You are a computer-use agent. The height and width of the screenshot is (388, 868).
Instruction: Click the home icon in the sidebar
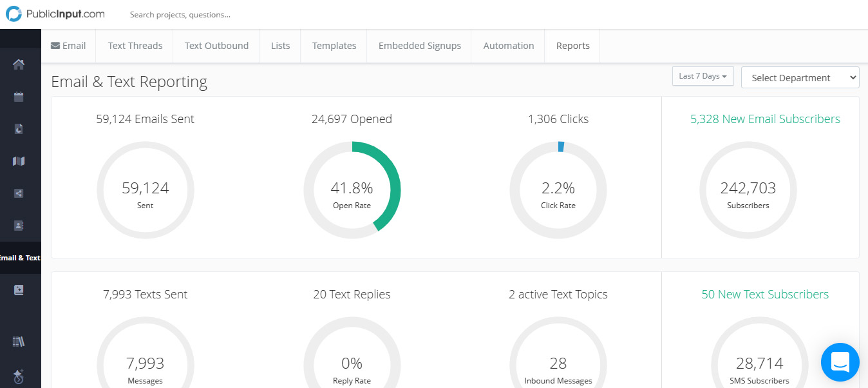[x=19, y=64]
